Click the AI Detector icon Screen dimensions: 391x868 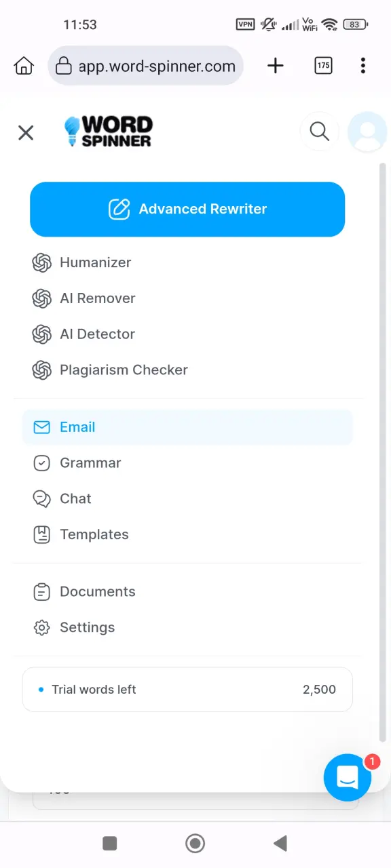click(x=42, y=334)
